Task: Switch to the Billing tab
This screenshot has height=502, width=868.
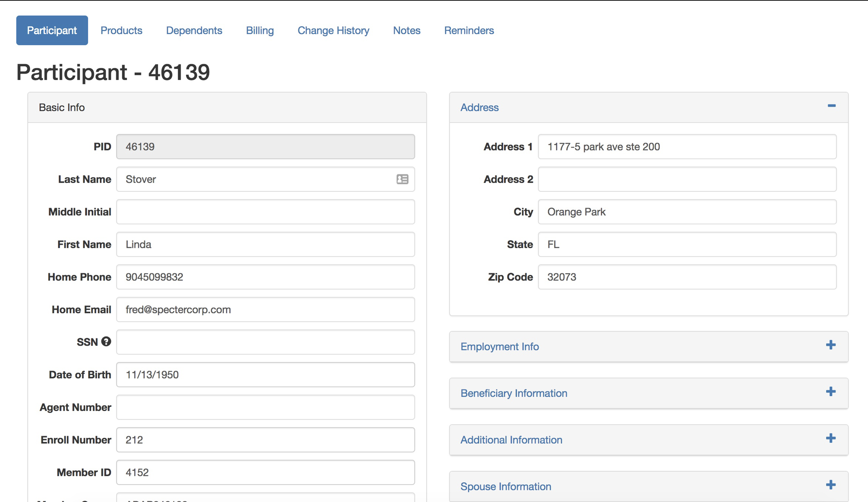Action: pos(259,30)
